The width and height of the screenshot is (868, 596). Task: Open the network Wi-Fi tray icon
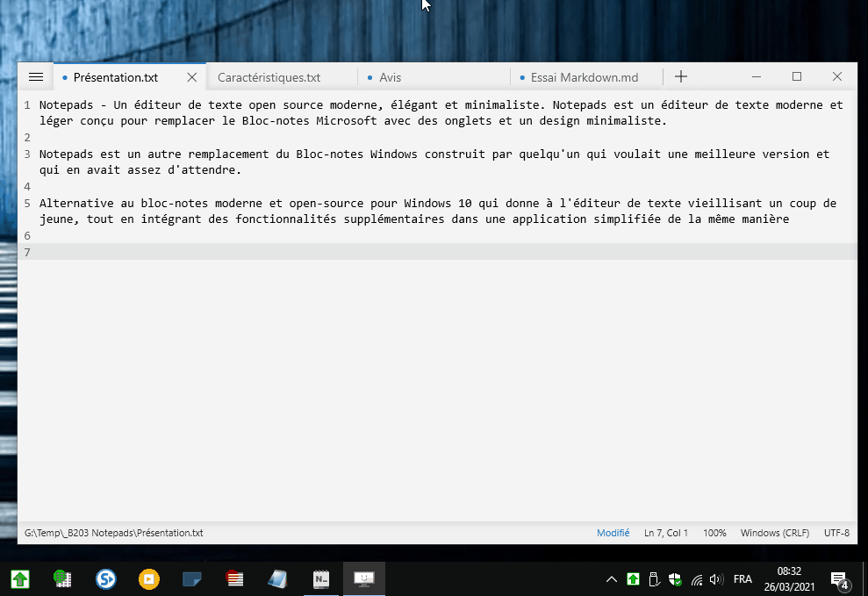coord(696,579)
